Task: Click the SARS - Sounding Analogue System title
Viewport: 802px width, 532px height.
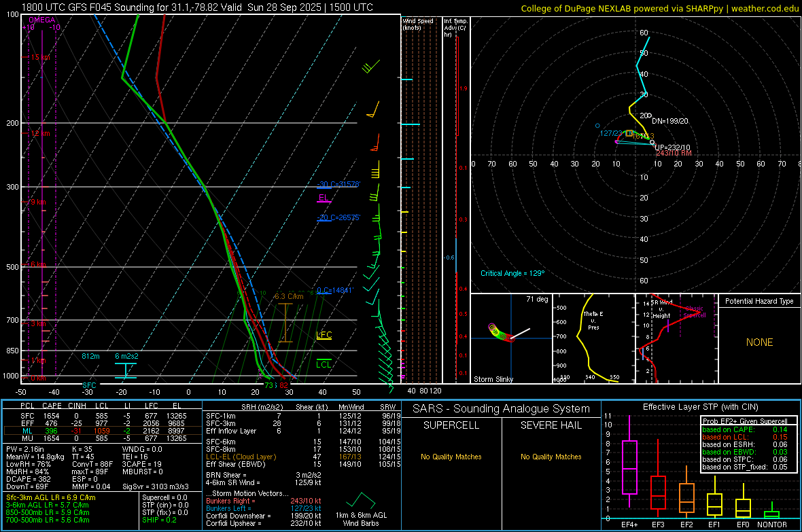Action: [502, 409]
